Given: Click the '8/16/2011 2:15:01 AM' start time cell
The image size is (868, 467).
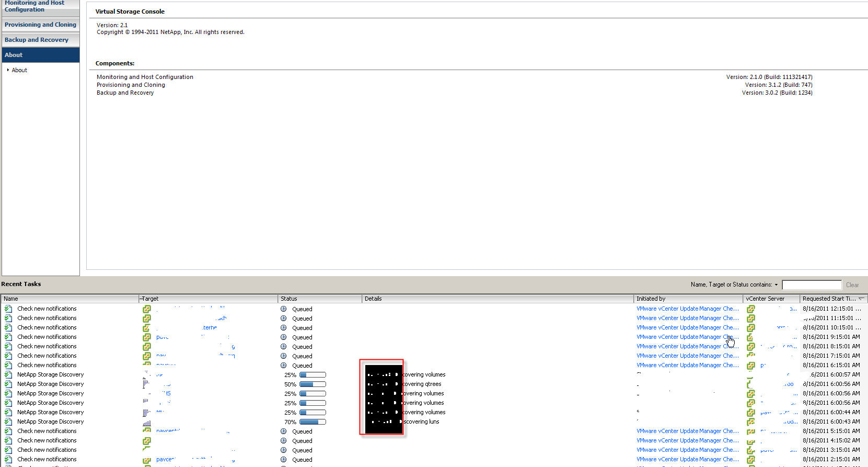Looking at the screenshot, I should [x=831, y=459].
